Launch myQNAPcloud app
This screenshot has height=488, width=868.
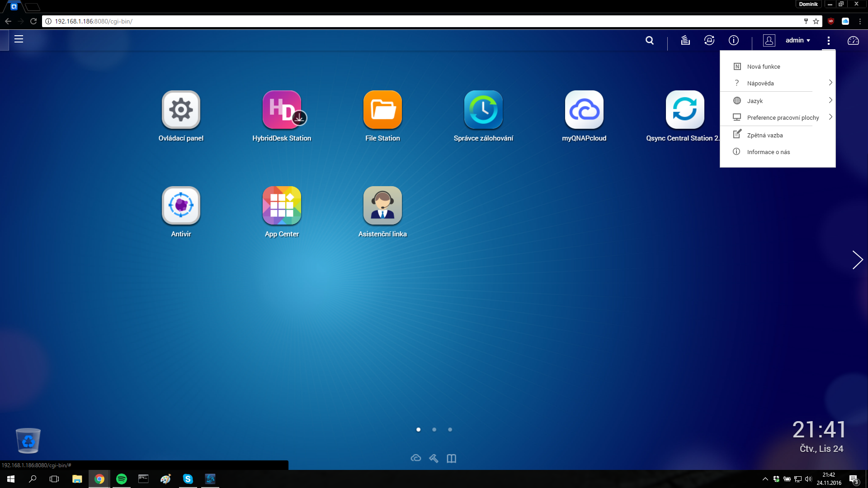[x=584, y=110]
